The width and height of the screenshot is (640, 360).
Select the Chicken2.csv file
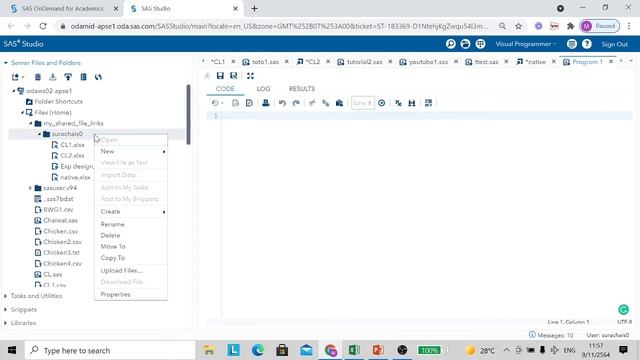62,242
